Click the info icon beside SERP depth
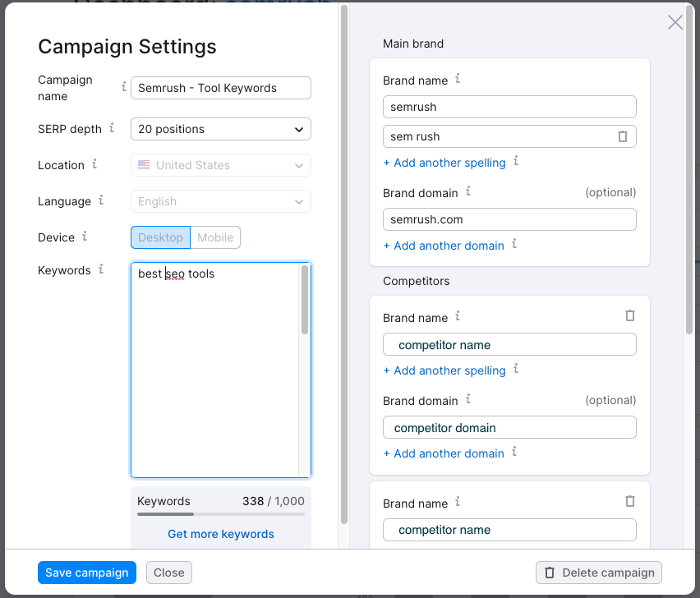This screenshot has height=598, width=700. pos(113,128)
